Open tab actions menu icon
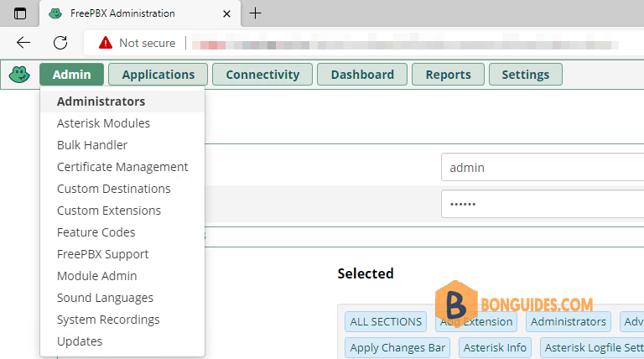This screenshot has width=644, height=359. pyautogui.click(x=20, y=13)
